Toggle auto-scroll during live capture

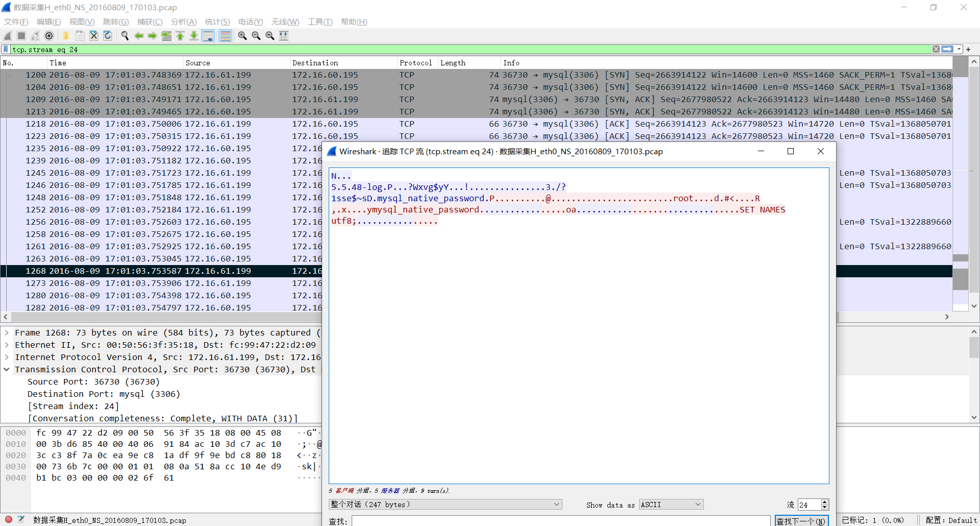coord(208,36)
